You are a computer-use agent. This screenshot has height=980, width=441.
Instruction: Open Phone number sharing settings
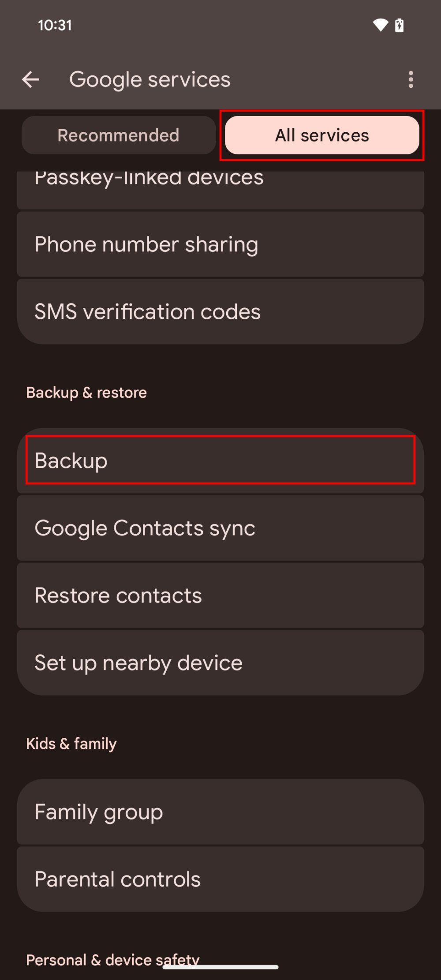coord(220,244)
